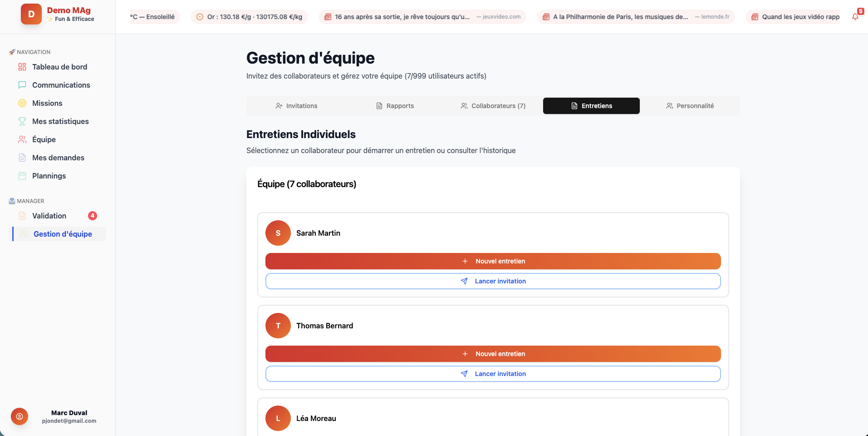Go to the Personnalité tab
This screenshot has height=436, width=868.
pos(690,106)
